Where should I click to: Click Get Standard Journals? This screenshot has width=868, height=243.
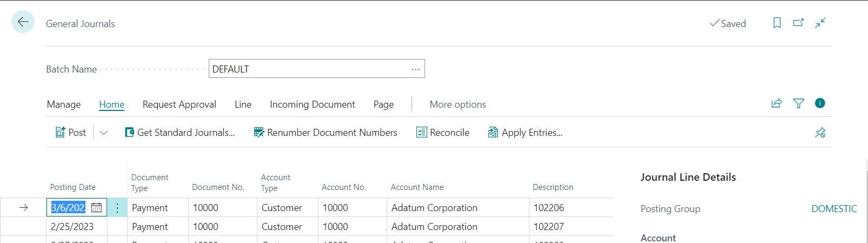click(180, 133)
